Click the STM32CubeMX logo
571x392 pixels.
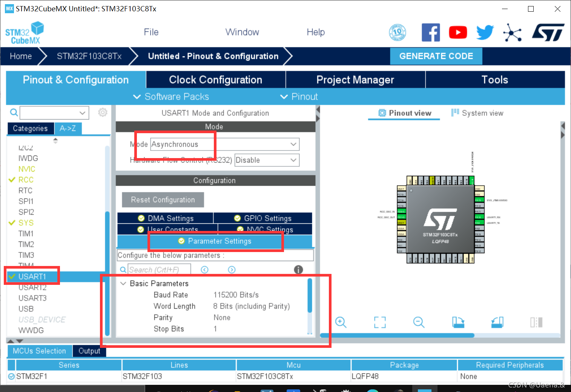point(25,33)
